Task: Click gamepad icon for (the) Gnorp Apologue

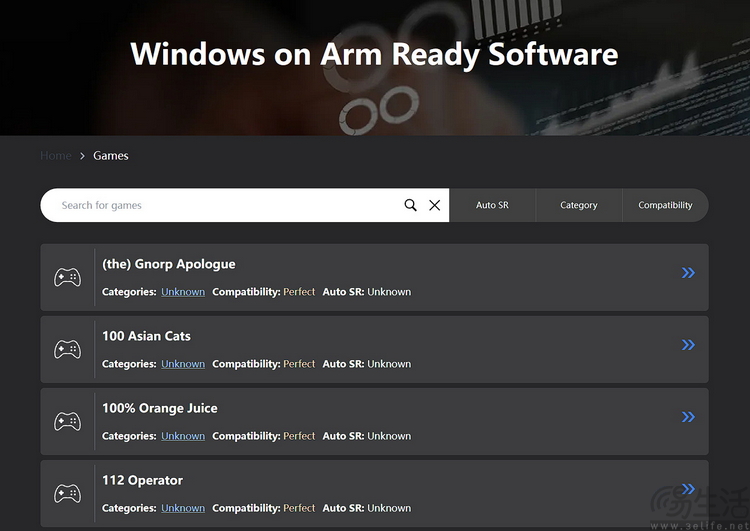Action: click(67, 277)
